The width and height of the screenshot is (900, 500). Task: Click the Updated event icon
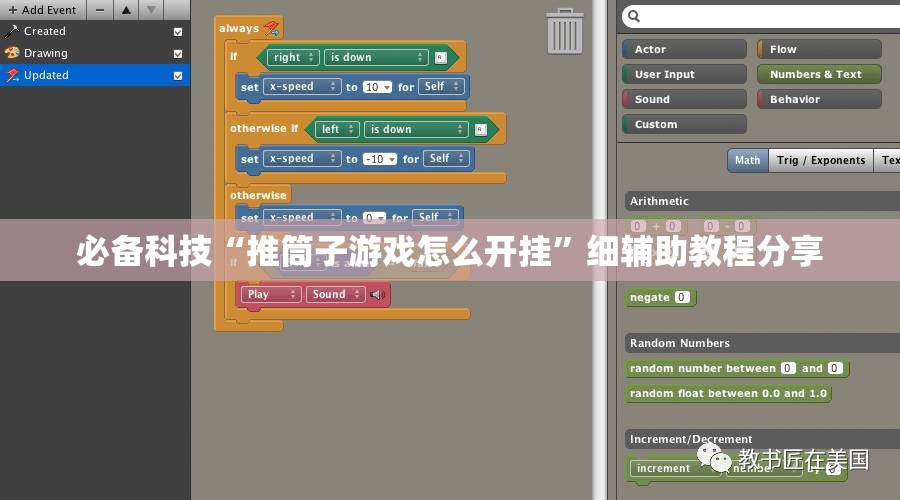tap(11, 75)
